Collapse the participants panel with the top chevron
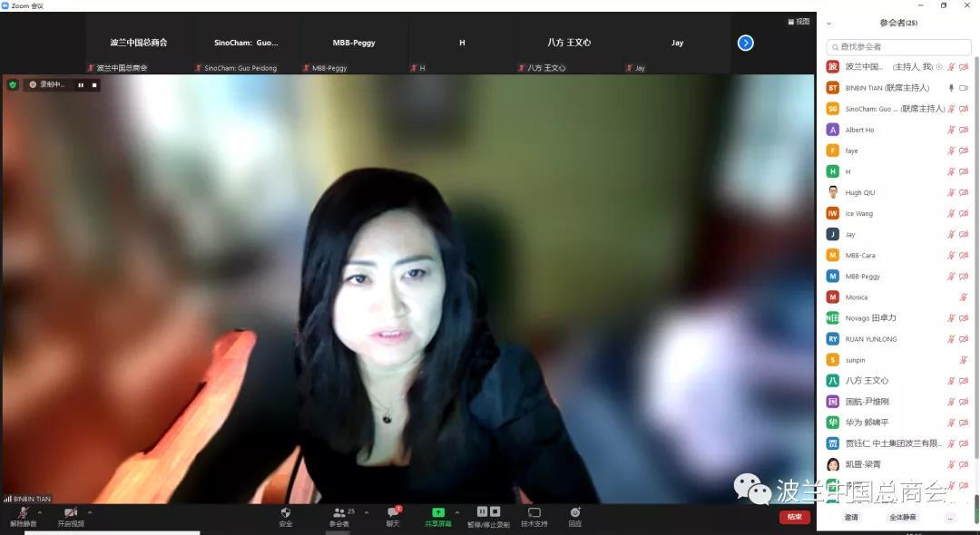The height and width of the screenshot is (535, 980). (828, 24)
